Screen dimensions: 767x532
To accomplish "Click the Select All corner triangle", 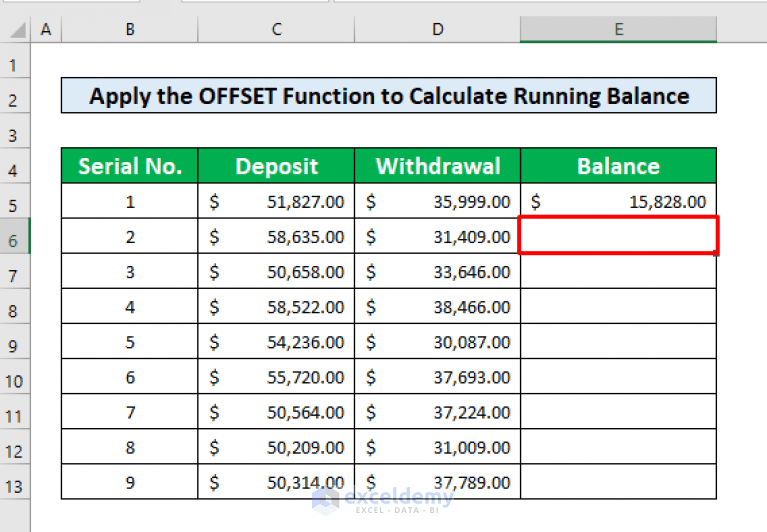I will click(18, 31).
